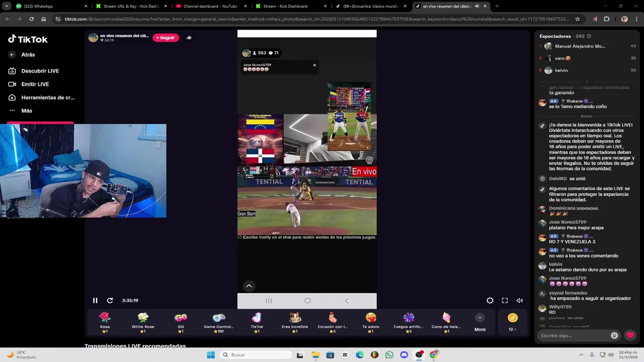The height and width of the screenshot is (362, 644).
Task: Pause the live stream
Action: click(x=95, y=301)
